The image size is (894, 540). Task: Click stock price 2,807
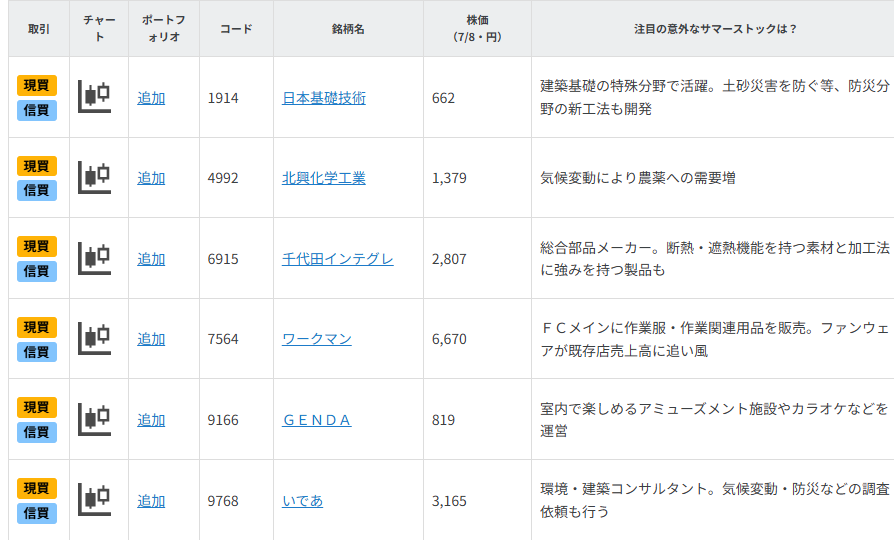449,259
